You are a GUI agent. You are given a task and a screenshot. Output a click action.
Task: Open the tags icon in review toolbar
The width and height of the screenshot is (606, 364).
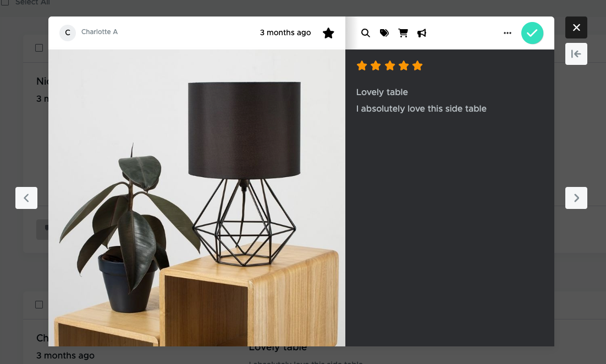point(384,33)
